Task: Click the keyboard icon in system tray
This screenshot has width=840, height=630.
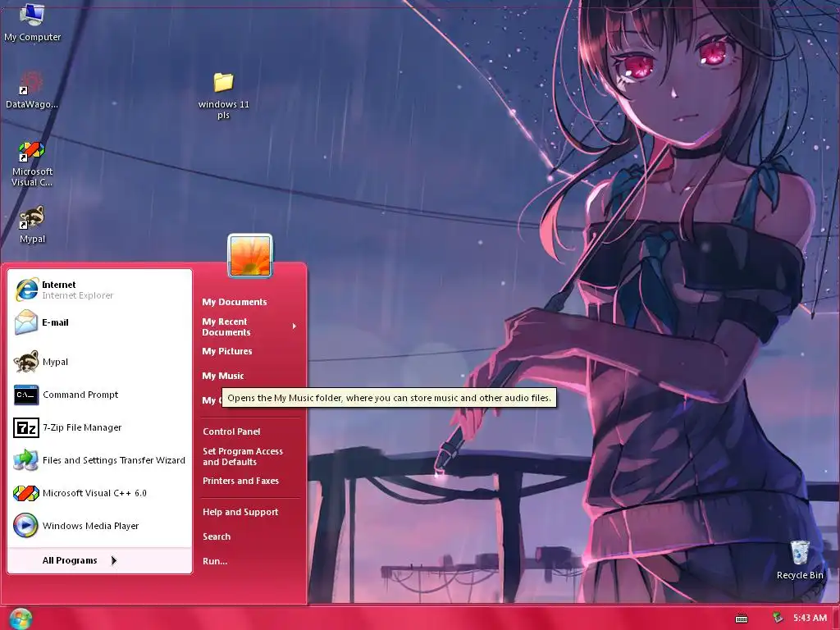Action: click(742, 619)
